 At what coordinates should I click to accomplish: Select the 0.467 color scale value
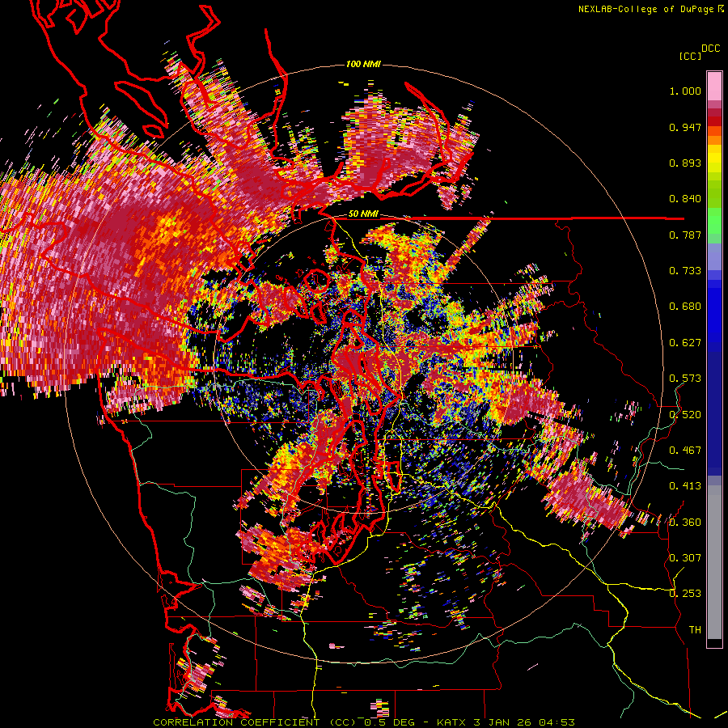point(685,451)
